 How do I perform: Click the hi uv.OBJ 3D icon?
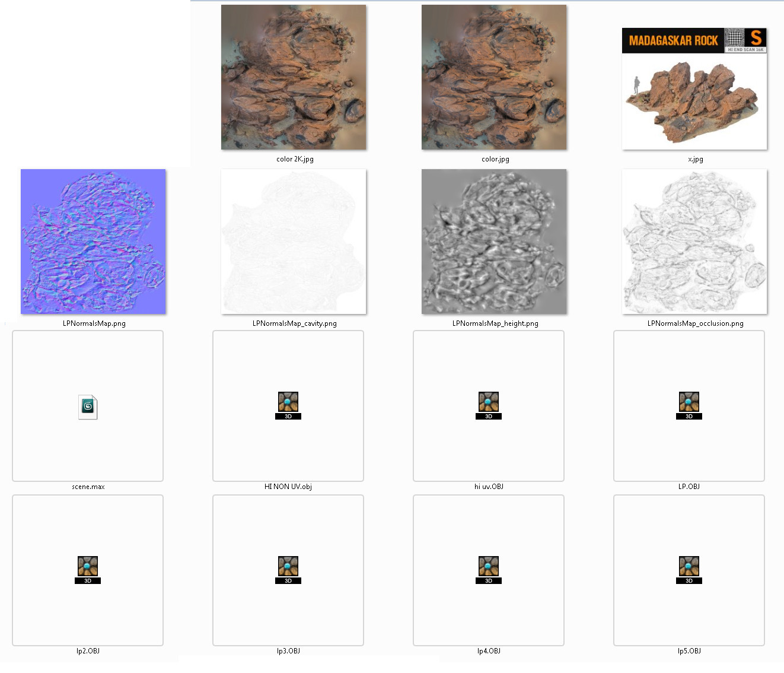489,405
